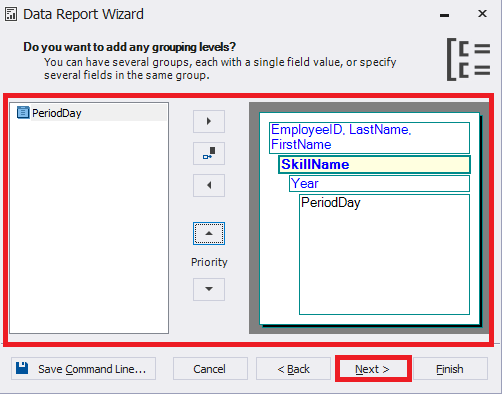
Task: Click Save Command Line button
Action: (x=83, y=369)
